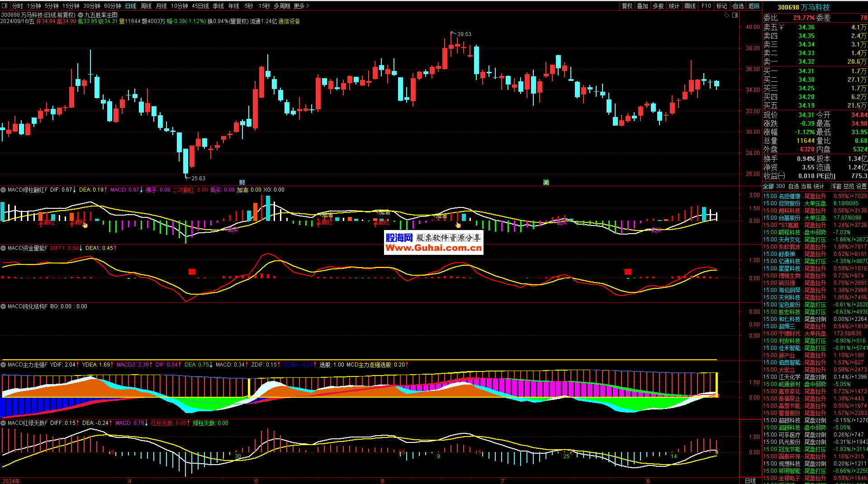Expand the MACD资金量能F indicator dropdown
Screen dimensions: 868x484
[x=4, y=248]
